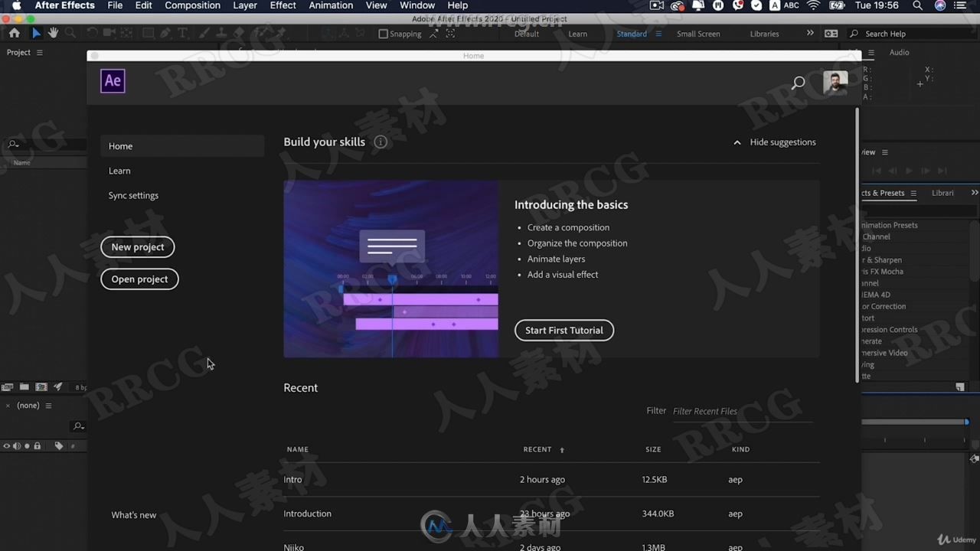980x551 pixels.
Task: Toggle the lock column switch in timeline
Action: click(x=37, y=445)
